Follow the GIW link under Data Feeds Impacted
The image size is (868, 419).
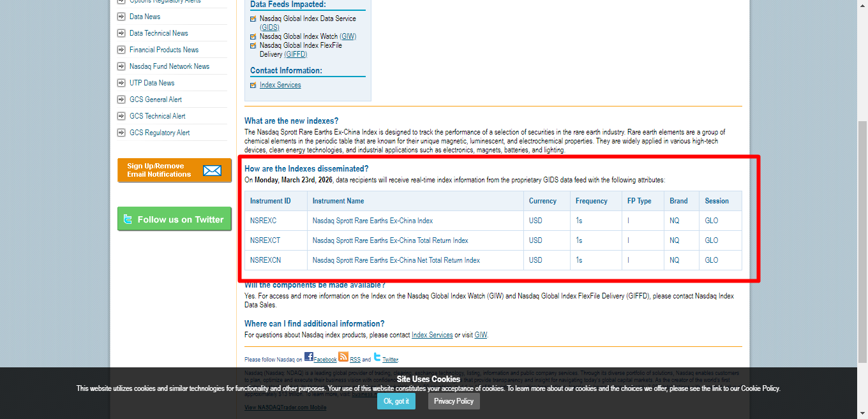point(348,36)
